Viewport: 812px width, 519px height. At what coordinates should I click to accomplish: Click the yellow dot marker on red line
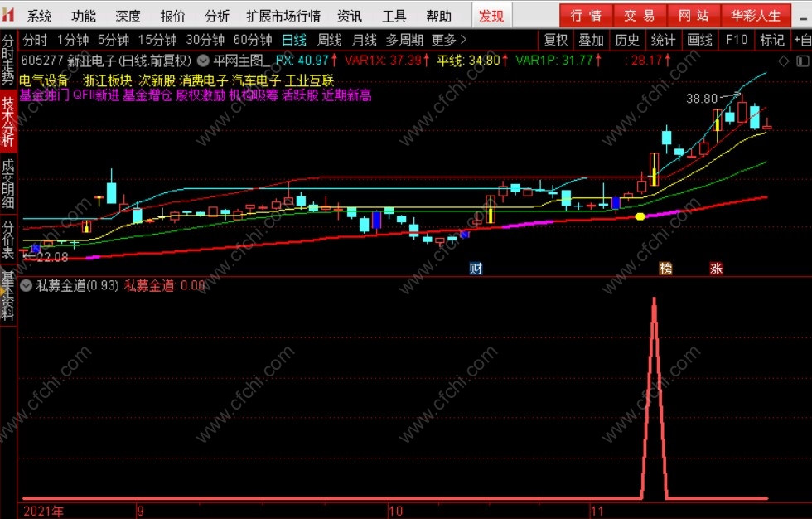tap(640, 216)
